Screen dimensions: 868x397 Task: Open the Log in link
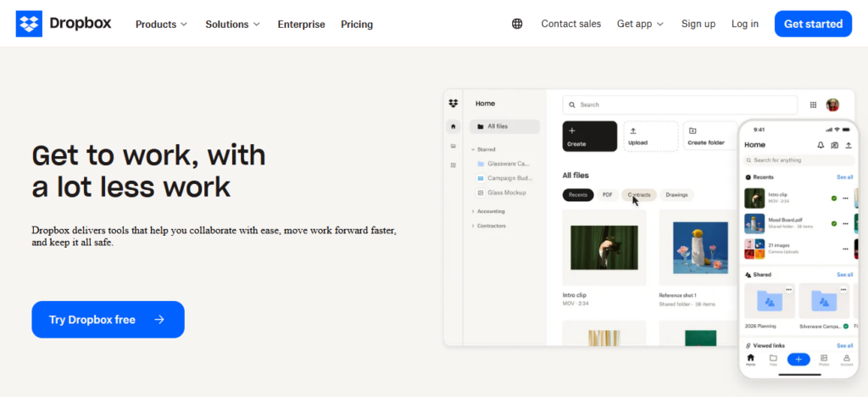click(x=745, y=24)
